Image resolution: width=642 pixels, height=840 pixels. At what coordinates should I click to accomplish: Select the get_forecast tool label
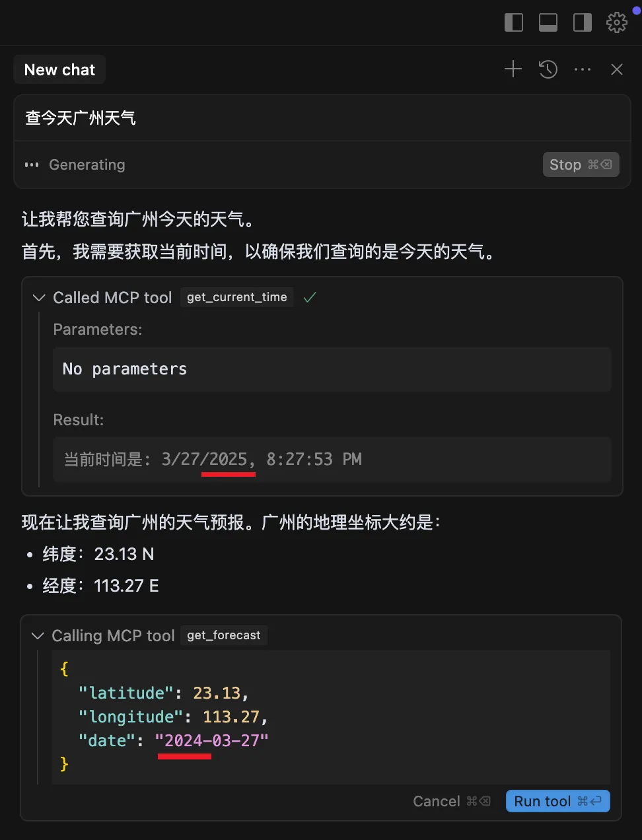223,635
